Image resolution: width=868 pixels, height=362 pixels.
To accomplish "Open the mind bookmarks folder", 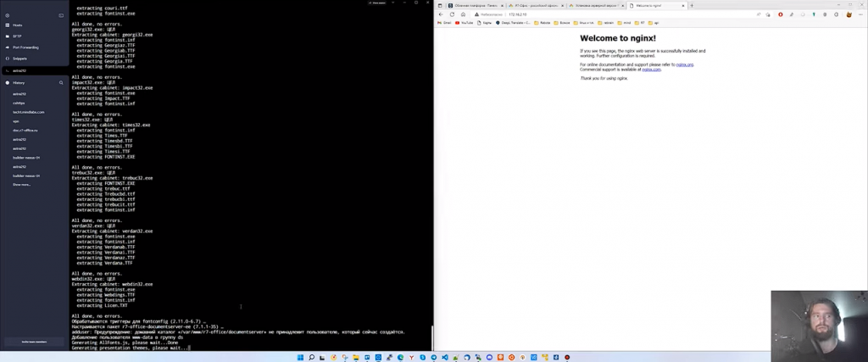I will point(625,23).
